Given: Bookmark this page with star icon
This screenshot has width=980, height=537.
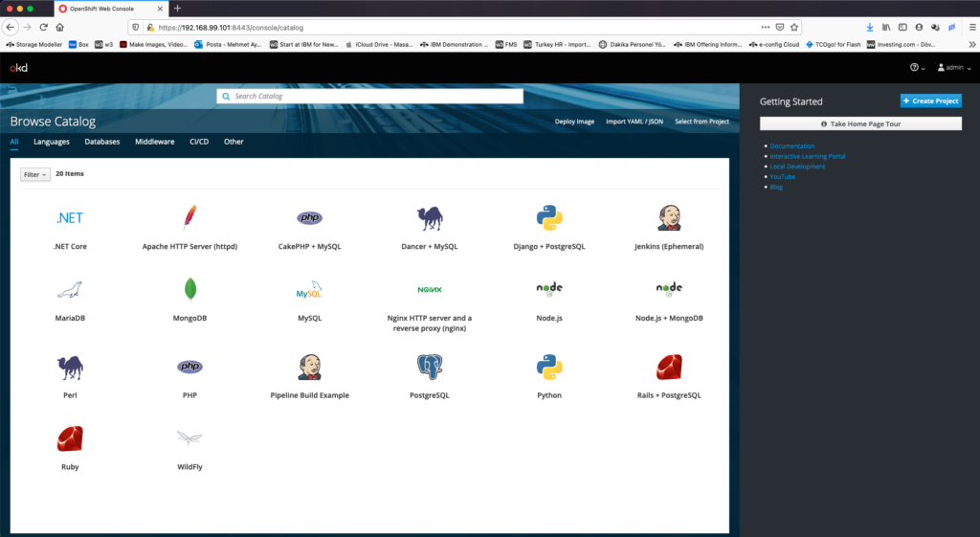Looking at the screenshot, I should coord(793,27).
